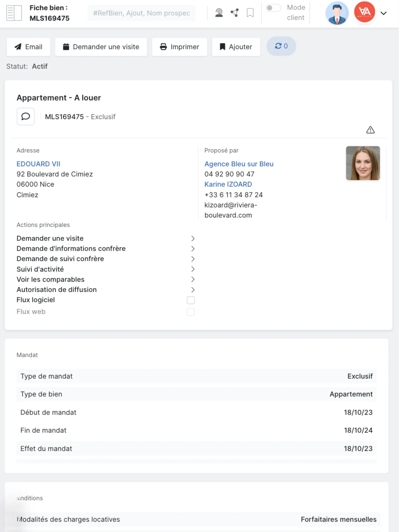The width and height of the screenshot is (399, 532).
Task: Expand the account dropdown chevron
Action: point(383,13)
